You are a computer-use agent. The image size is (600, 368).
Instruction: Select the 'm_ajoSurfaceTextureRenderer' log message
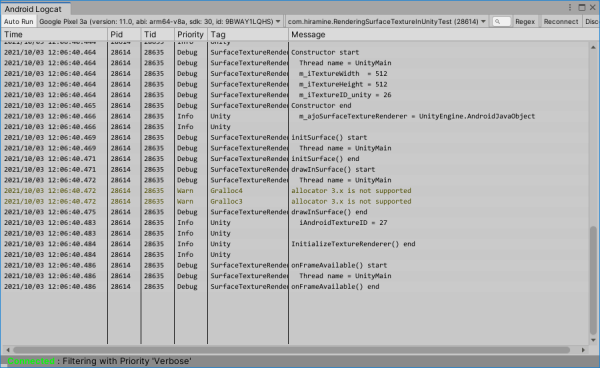417,116
